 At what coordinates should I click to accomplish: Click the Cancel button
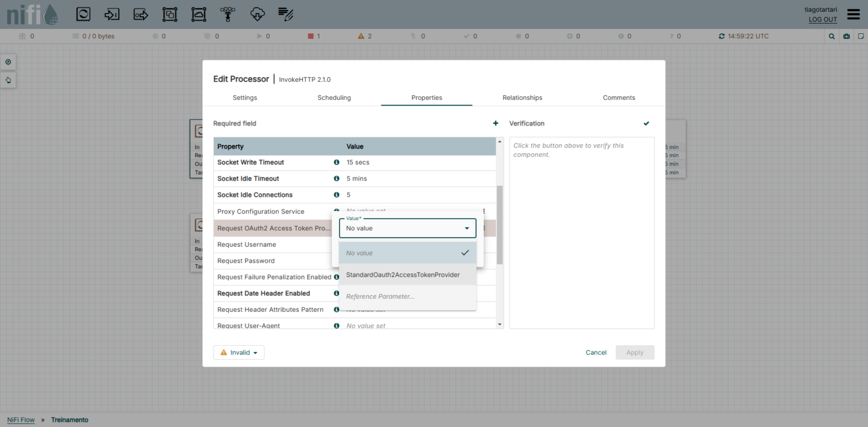(x=596, y=352)
